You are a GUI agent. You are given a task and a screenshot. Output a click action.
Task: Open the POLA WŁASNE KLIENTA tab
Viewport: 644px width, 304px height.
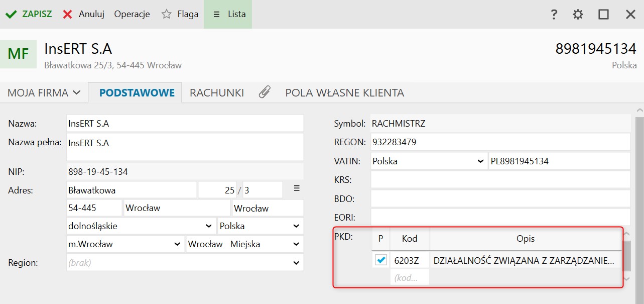(x=344, y=93)
